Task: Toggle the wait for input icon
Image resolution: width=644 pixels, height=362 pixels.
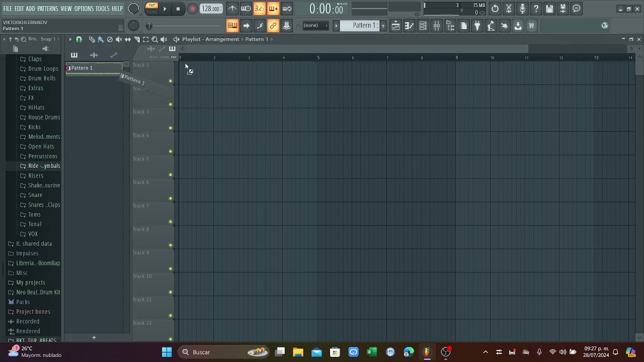Action: 246,9
